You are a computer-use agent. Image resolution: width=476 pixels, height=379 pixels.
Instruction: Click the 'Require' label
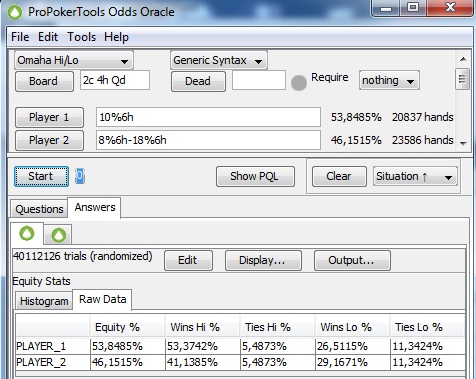click(x=330, y=78)
